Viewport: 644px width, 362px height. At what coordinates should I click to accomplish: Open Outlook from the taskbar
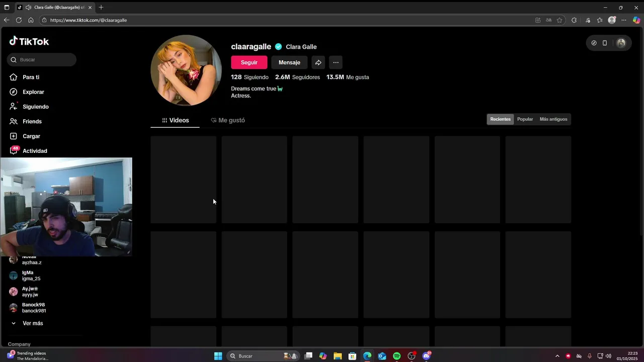pos(382,356)
